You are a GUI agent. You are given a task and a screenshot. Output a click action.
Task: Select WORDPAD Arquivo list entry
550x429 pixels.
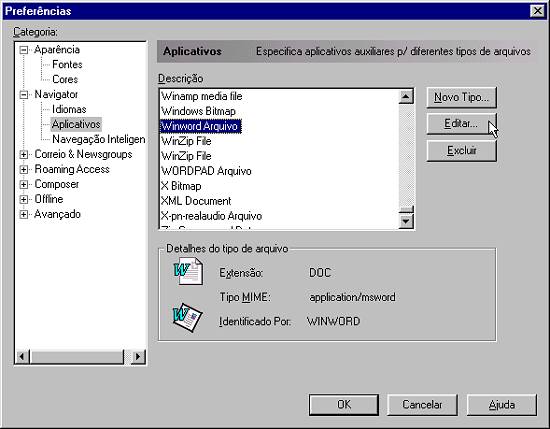tap(206, 171)
